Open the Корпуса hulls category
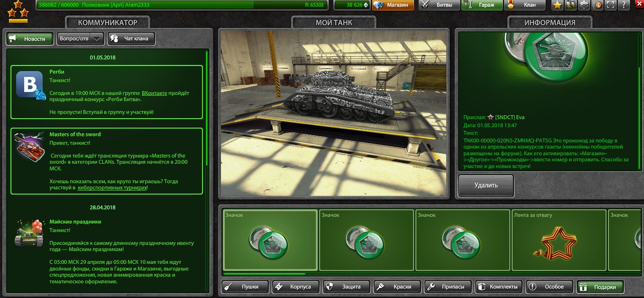 coord(296,287)
